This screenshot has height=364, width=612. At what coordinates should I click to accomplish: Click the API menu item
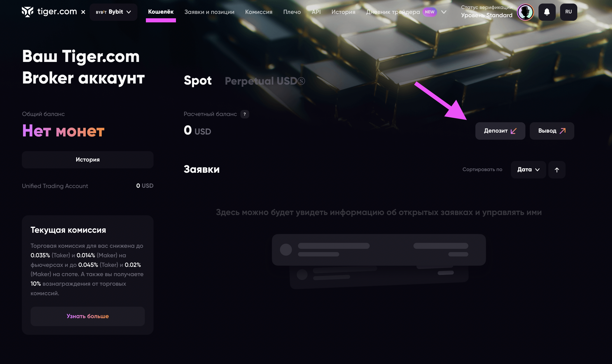(x=316, y=12)
